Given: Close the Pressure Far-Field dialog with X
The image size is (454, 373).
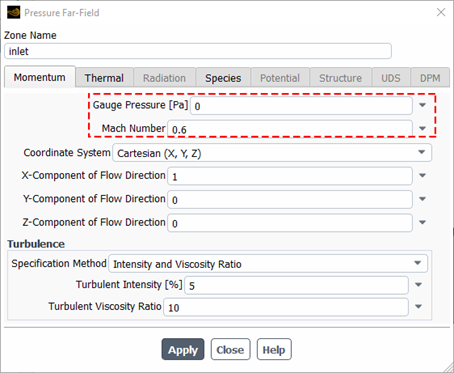Looking at the screenshot, I should pos(441,13).
